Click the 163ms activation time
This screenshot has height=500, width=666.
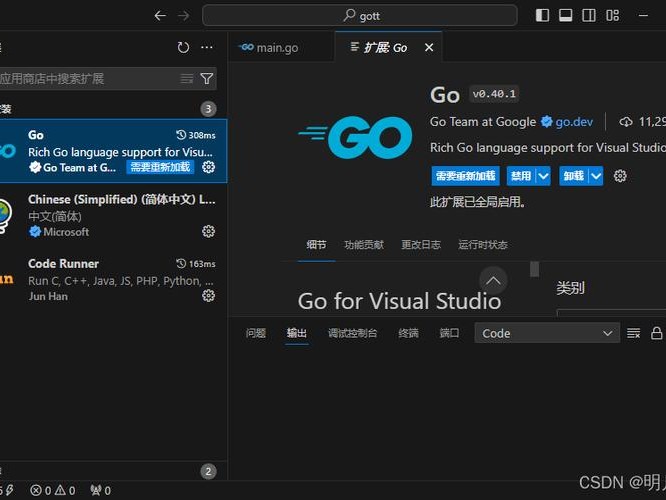click(196, 264)
